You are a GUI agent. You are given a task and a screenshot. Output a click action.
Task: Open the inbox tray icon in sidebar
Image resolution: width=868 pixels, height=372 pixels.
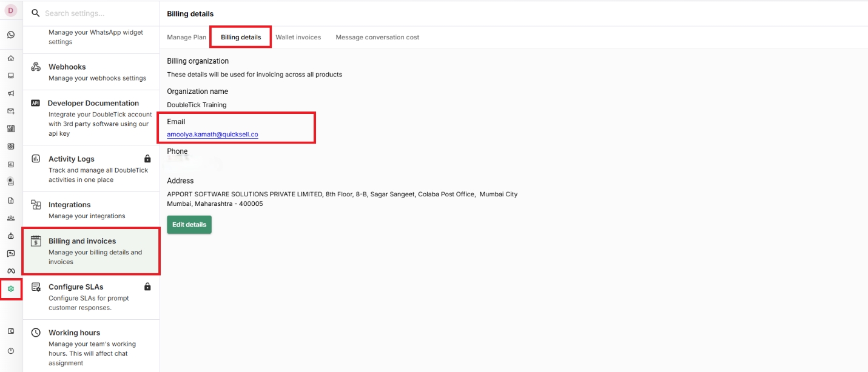(x=11, y=76)
